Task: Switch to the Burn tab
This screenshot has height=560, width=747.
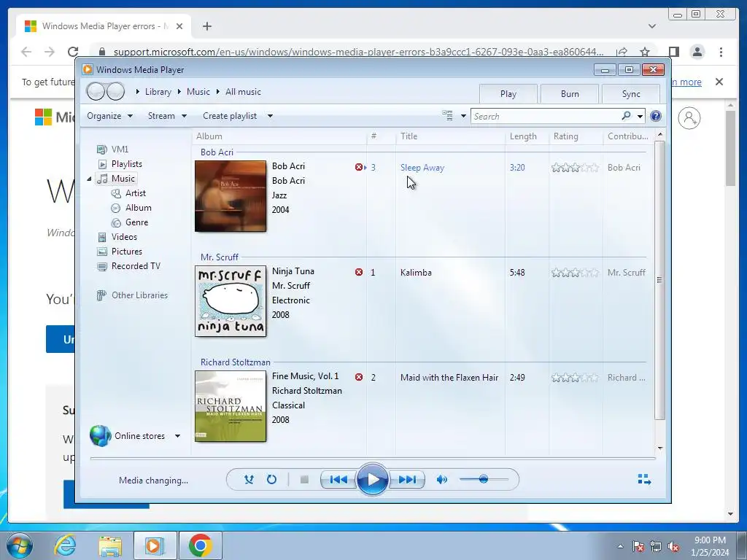Action: click(570, 94)
